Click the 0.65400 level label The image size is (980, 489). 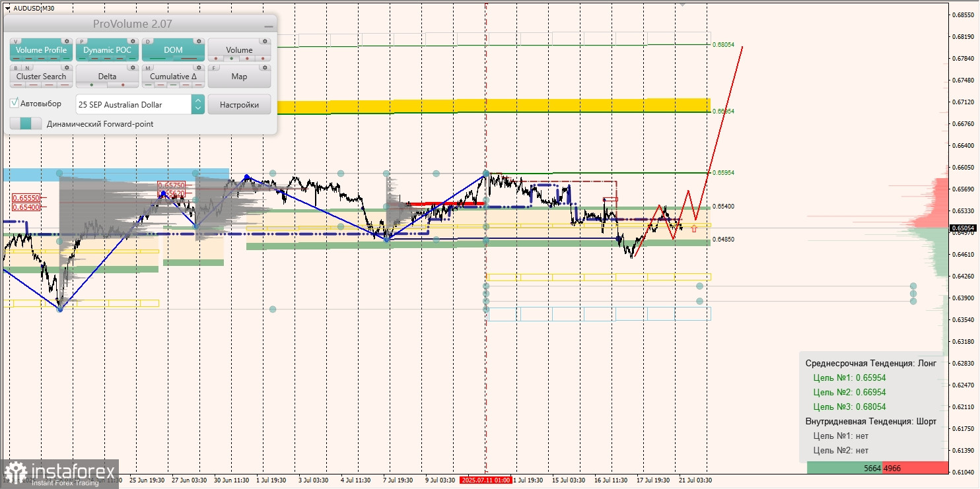click(x=723, y=206)
